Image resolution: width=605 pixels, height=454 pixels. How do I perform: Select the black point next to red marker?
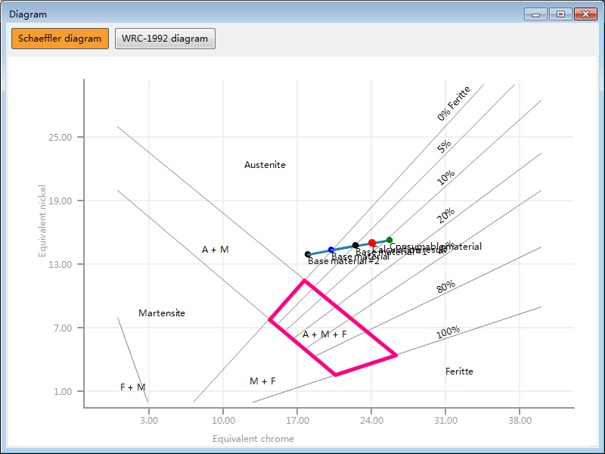355,246
